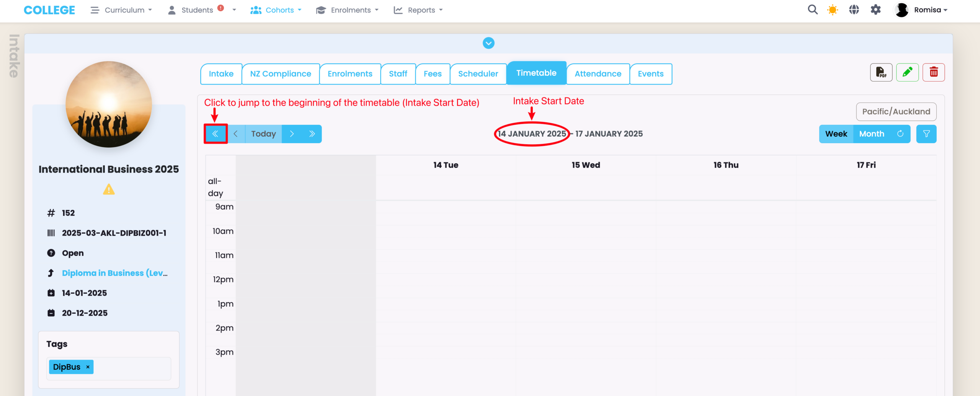Refresh the timetable with the reload icon
This screenshot has width=980, height=396.
pyautogui.click(x=900, y=134)
